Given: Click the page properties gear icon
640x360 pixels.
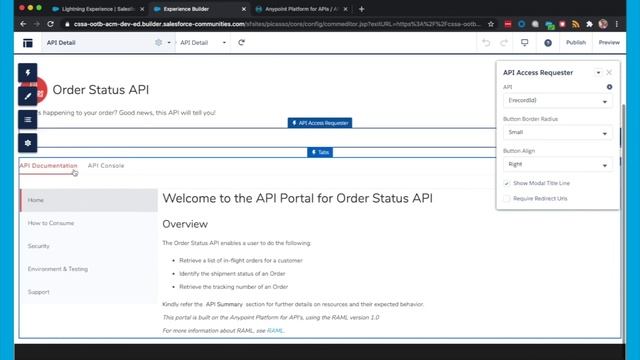Looking at the screenshot, I should click(x=158, y=42).
